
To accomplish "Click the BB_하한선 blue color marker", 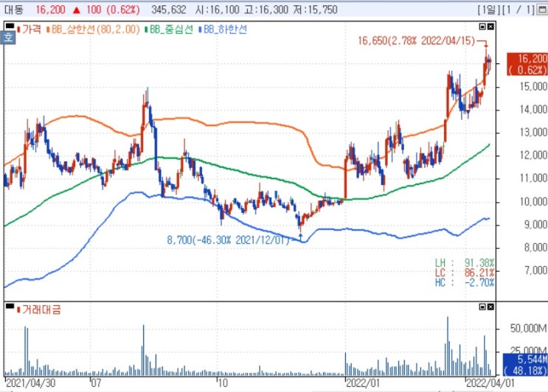I will point(201,29).
